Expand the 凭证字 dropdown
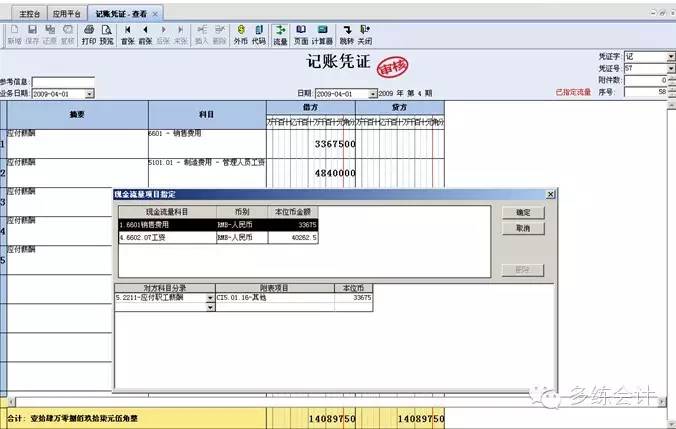Viewport: 676px width, 429px height. pyautogui.click(x=671, y=57)
